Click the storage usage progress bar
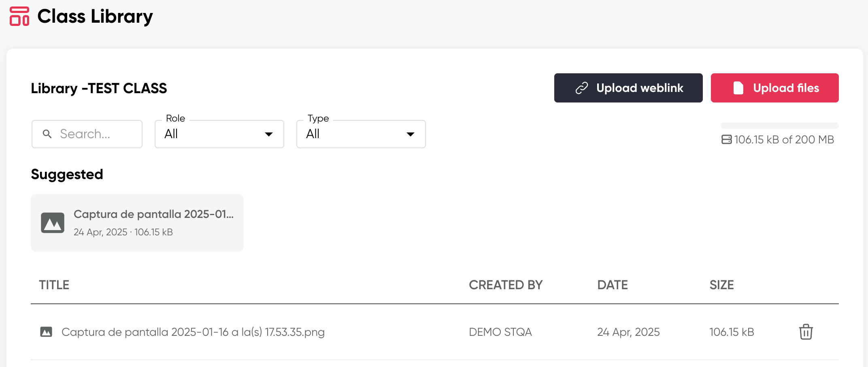This screenshot has width=868, height=367. (779, 126)
